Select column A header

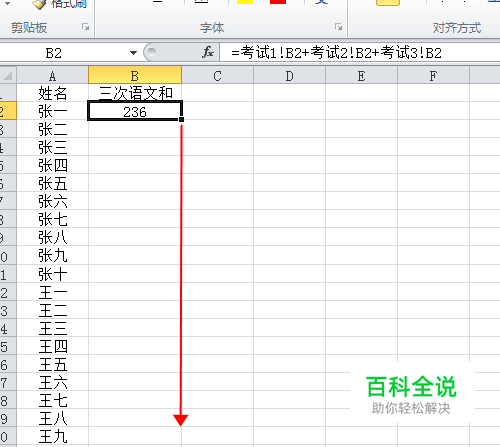coord(52,76)
